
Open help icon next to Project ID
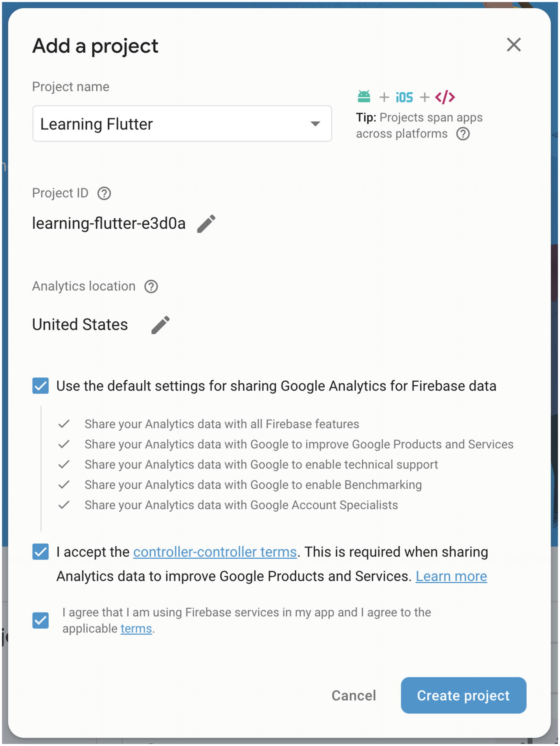click(x=104, y=193)
